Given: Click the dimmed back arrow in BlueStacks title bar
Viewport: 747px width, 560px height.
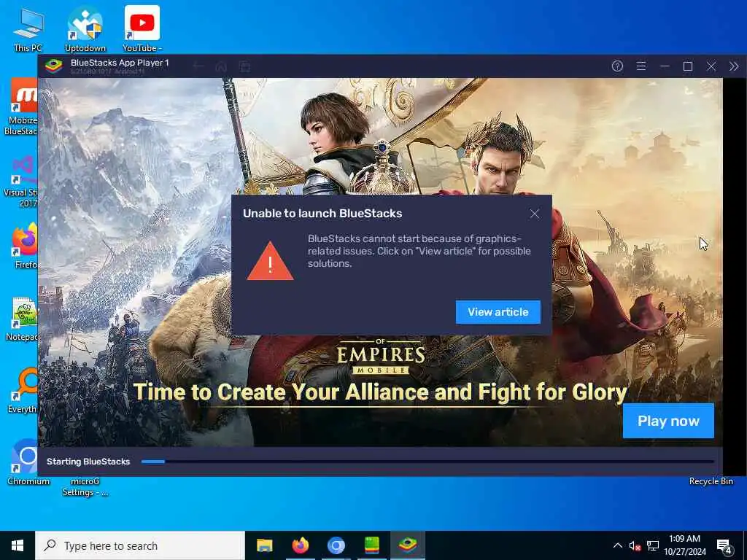Looking at the screenshot, I should [x=198, y=66].
